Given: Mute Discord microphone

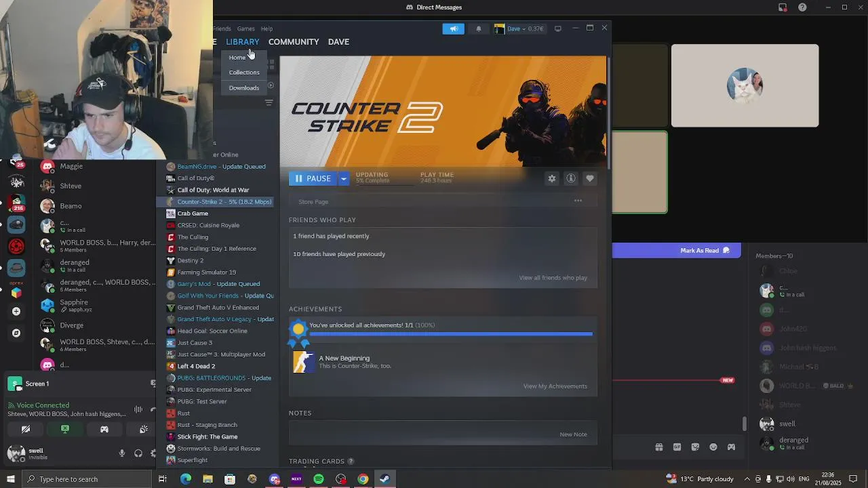Looking at the screenshot, I should (122, 453).
